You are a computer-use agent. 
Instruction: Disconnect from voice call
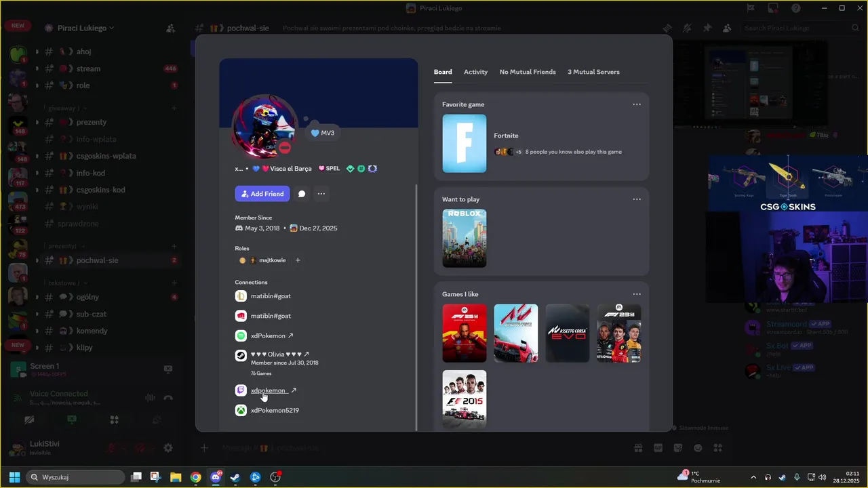[168, 397]
